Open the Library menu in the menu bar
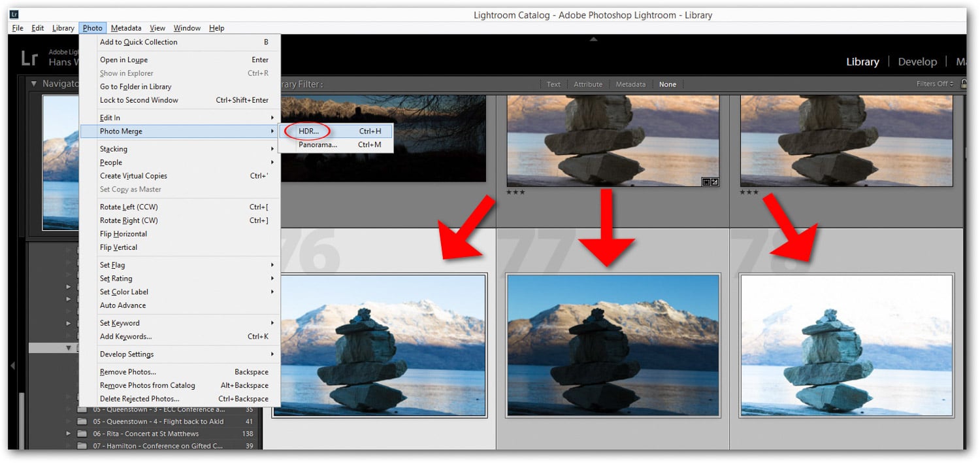 tap(63, 28)
